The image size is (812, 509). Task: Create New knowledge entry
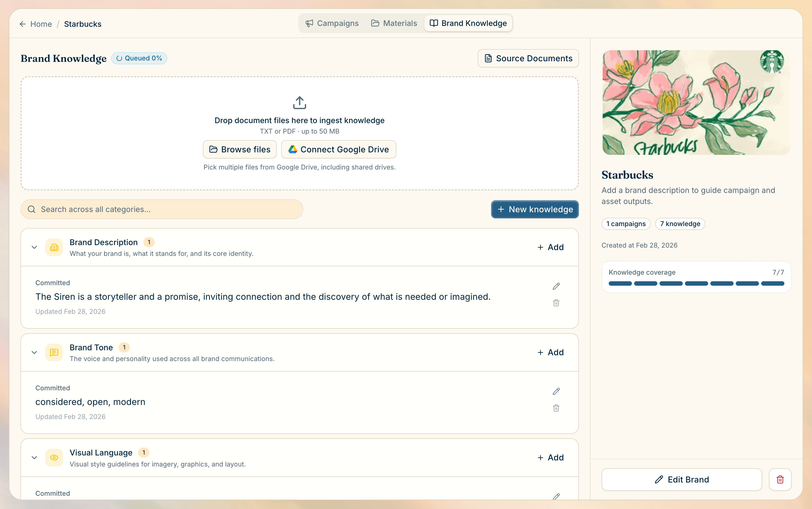[x=535, y=210]
